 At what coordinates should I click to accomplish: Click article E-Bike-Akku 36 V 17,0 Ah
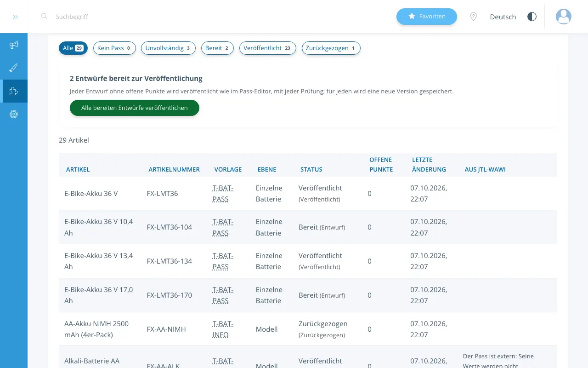(99, 295)
